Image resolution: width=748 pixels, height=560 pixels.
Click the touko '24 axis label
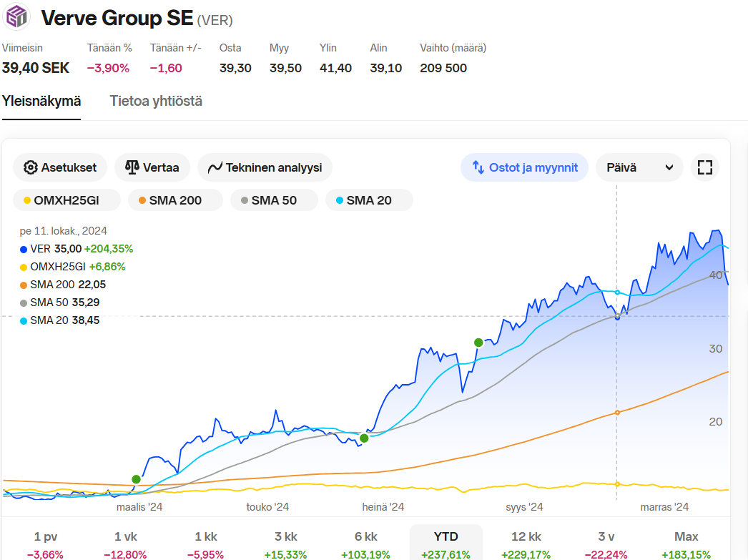267,507
